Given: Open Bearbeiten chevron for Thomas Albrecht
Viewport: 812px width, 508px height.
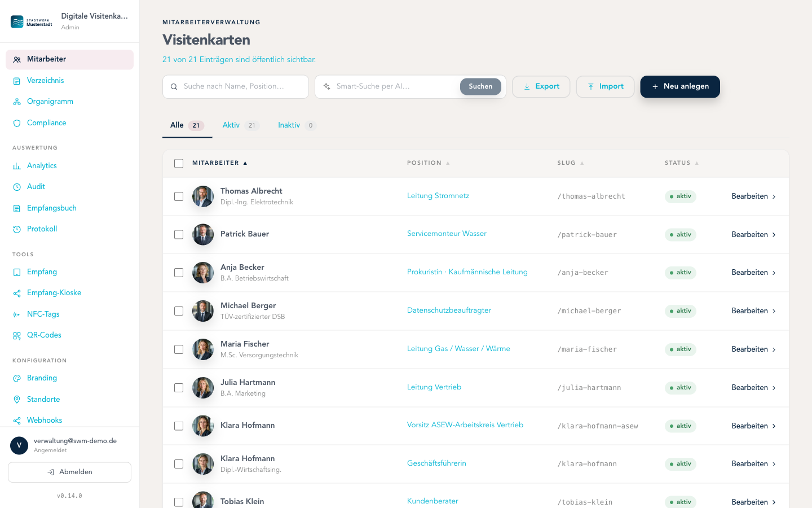Looking at the screenshot, I should tap(774, 196).
